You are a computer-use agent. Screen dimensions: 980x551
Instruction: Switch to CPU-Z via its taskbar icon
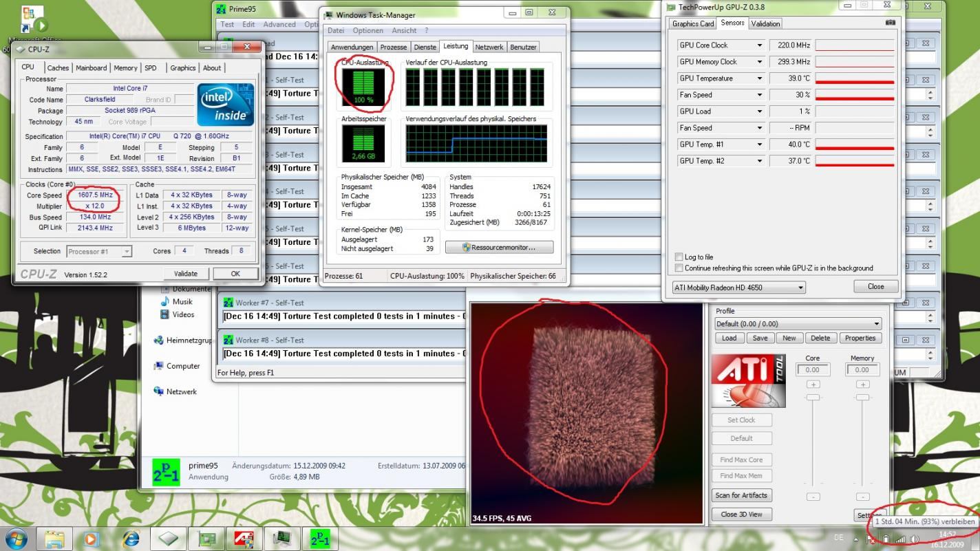pyautogui.click(x=169, y=538)
